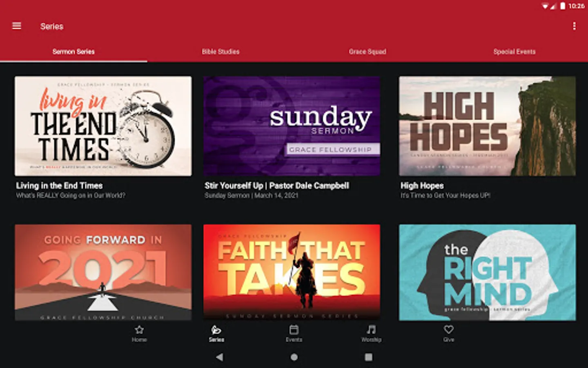This screenshot has height=368, width=588.
Task: Tap the Give heart icon
Action: 449,329
